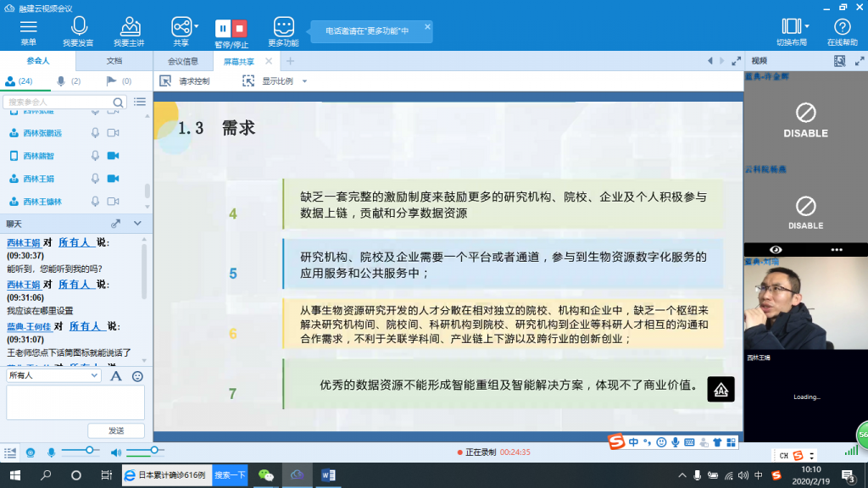The image size is (868, 488).
Task: Click the 发送 send button
Action: [x=116, y=430]
